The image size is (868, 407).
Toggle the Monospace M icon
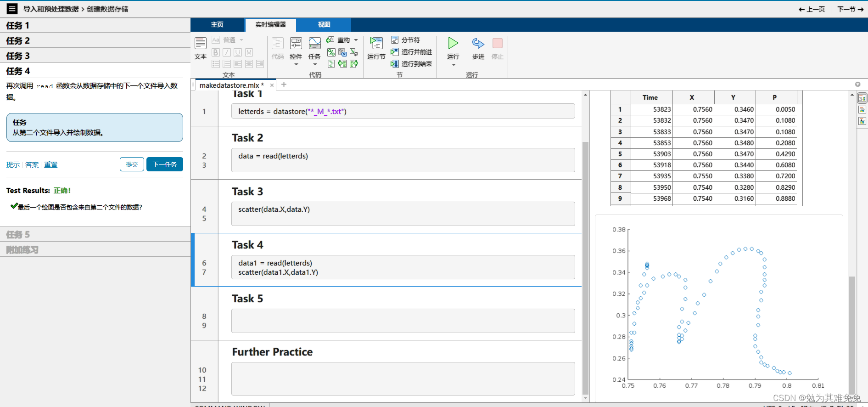[249, 52]
